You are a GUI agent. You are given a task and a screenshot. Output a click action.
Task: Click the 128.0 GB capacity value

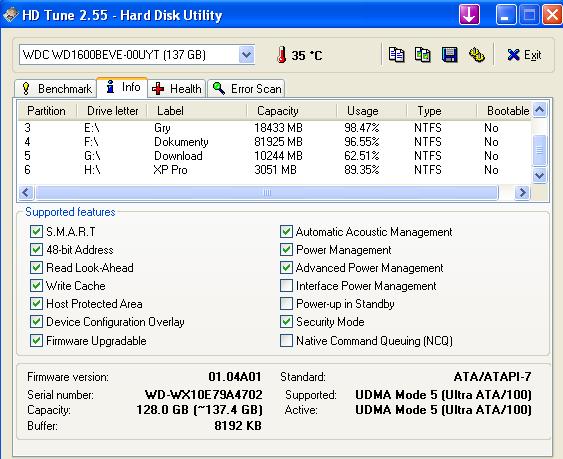[200, 410]
